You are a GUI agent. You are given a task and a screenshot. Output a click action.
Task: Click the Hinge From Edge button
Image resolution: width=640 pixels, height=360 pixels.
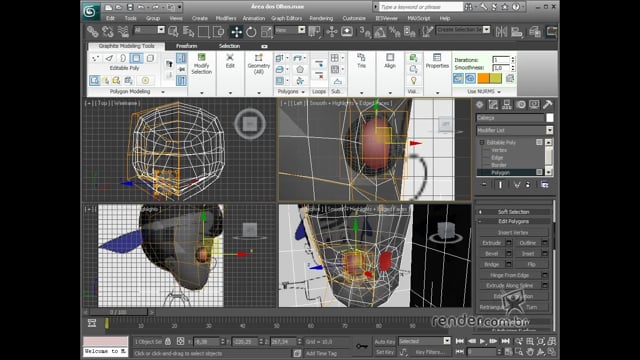[x=510, y=275]
